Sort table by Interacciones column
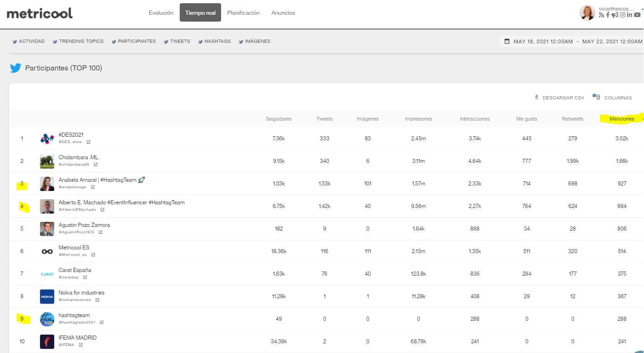644x353 pixels. tap(475, 119)
